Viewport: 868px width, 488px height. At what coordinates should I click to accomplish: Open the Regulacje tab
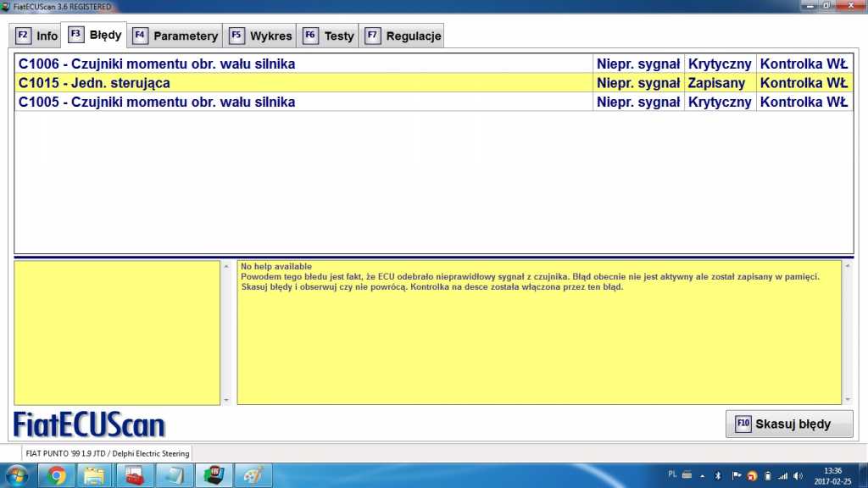coord(403,36)
